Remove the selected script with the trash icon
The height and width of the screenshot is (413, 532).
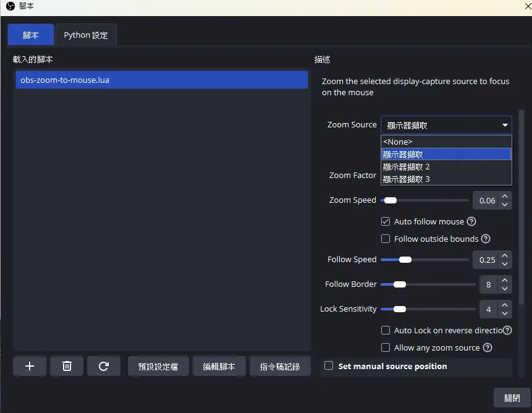[67, 366]
